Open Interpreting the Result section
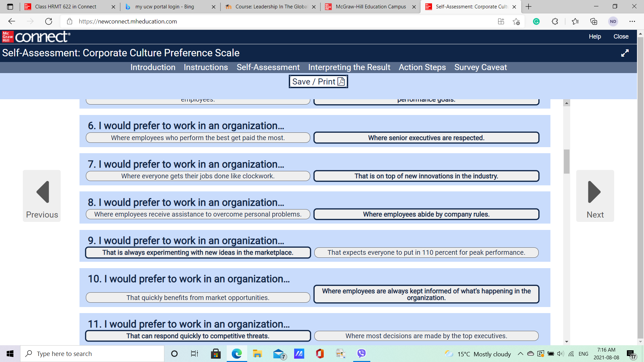Screen dimensions: 644x362 [349, 67]
